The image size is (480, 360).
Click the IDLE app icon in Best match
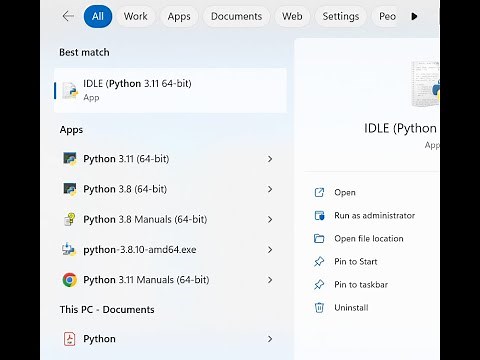70,90
